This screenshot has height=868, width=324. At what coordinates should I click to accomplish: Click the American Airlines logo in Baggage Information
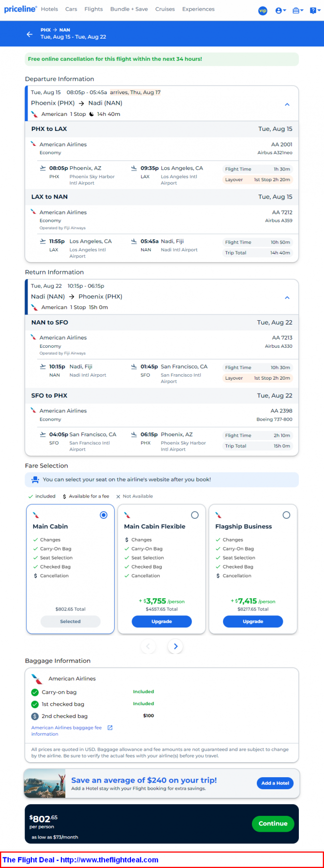(x=37, y=679)
